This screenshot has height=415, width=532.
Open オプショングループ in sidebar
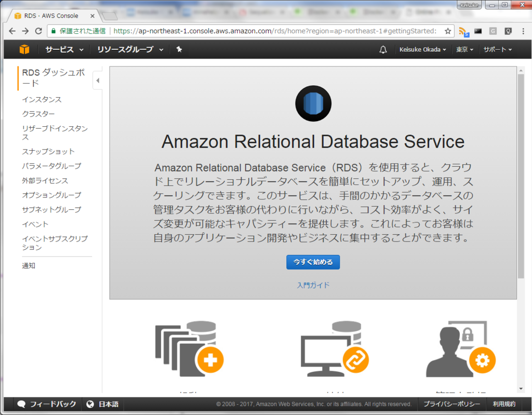(x=51, y=195)
